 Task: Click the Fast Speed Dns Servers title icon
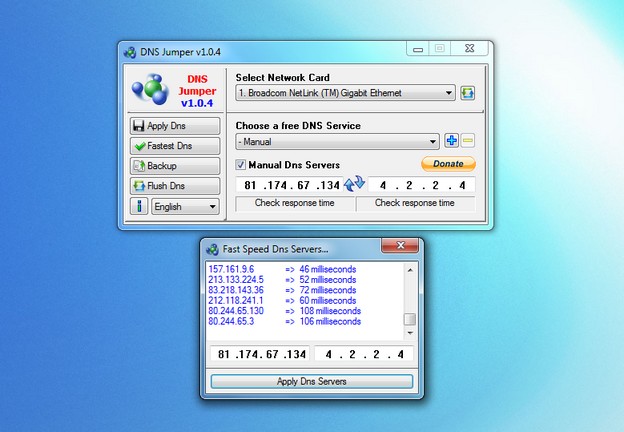click(x=213, y=249)
